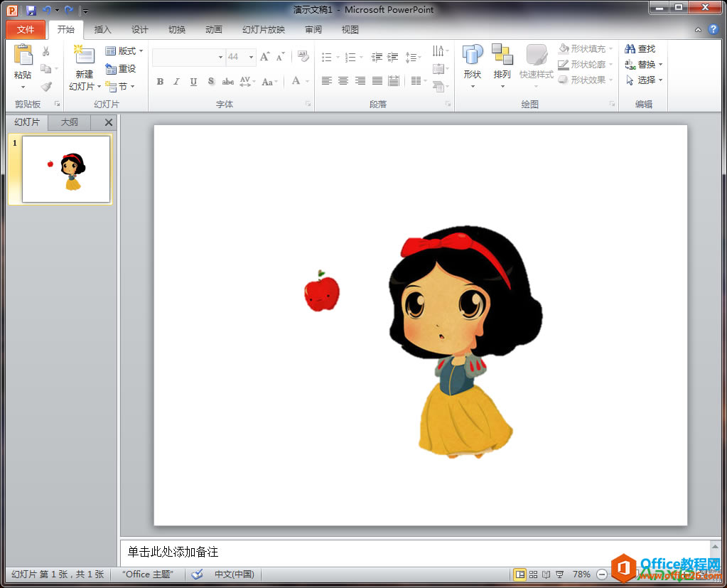The width and height of the screenshot is (727, 588).
Task: Open the Layout (版式) dropdown
Action: (124, 51)
